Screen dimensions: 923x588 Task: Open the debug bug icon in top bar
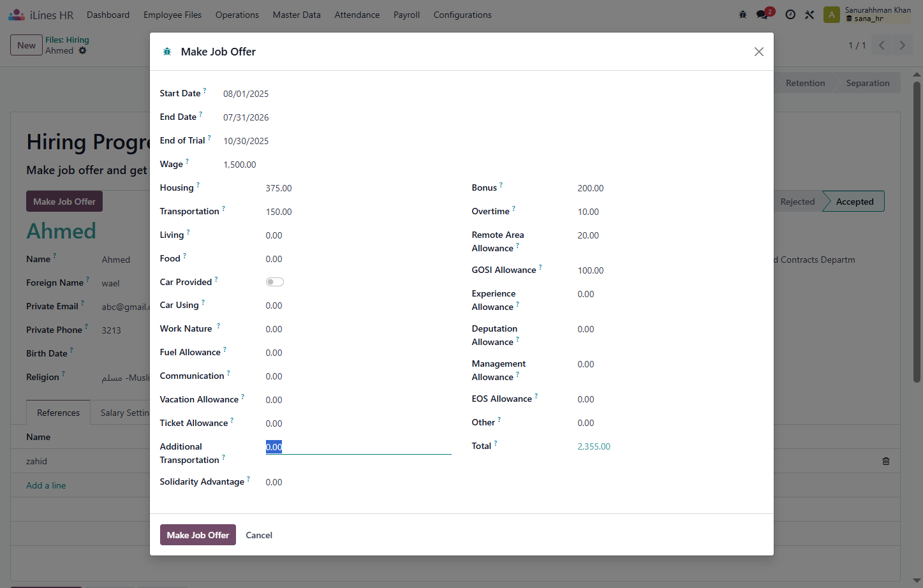742,15
